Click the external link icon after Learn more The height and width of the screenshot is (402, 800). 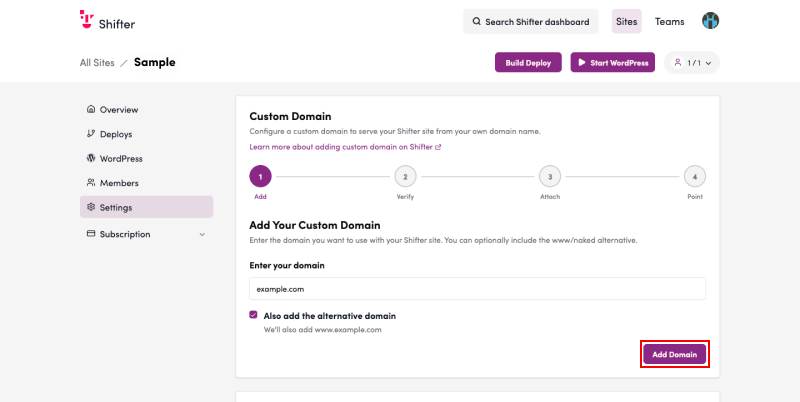coord(438,147)
